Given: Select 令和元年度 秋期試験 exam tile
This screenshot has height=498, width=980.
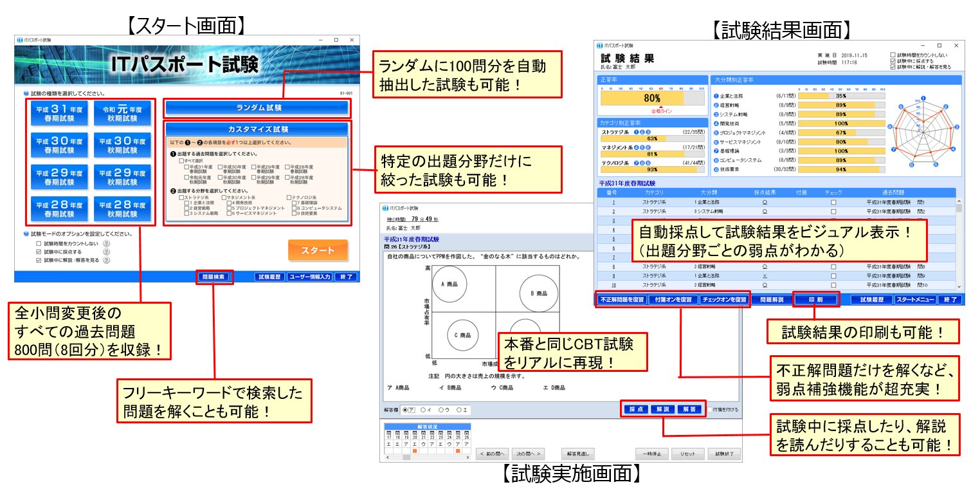Looking at the screenshot, I should pos(123,114).
